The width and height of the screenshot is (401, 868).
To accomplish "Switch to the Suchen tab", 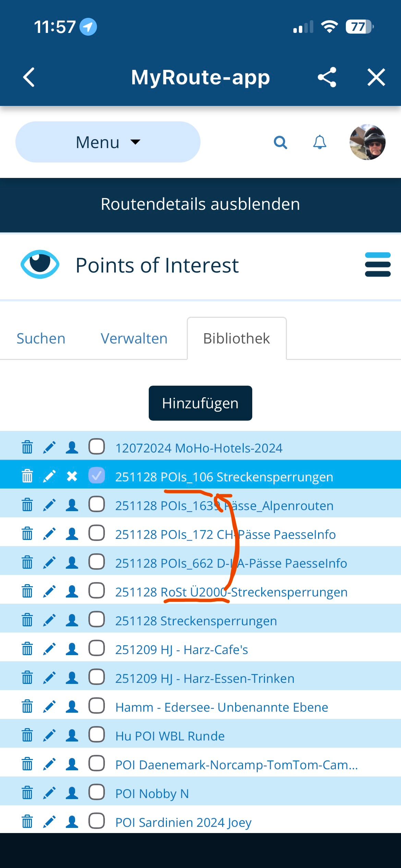I will [41, 339].
